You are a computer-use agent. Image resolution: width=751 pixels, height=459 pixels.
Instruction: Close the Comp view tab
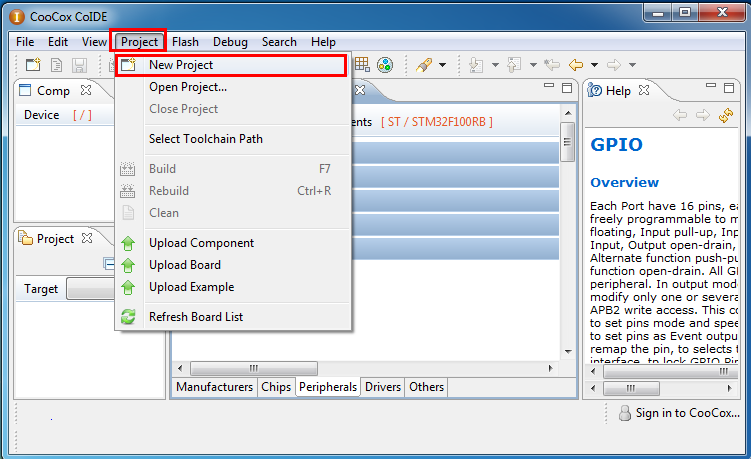click(x=86, y=90)
